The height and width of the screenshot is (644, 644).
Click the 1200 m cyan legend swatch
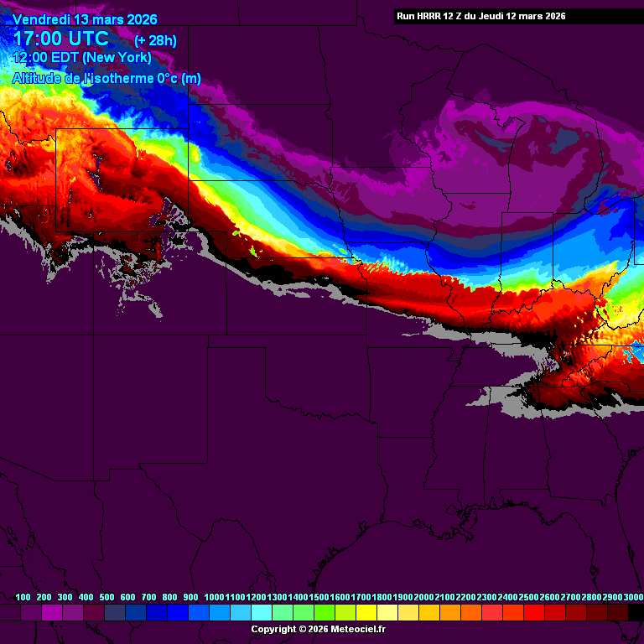point(262,613)
